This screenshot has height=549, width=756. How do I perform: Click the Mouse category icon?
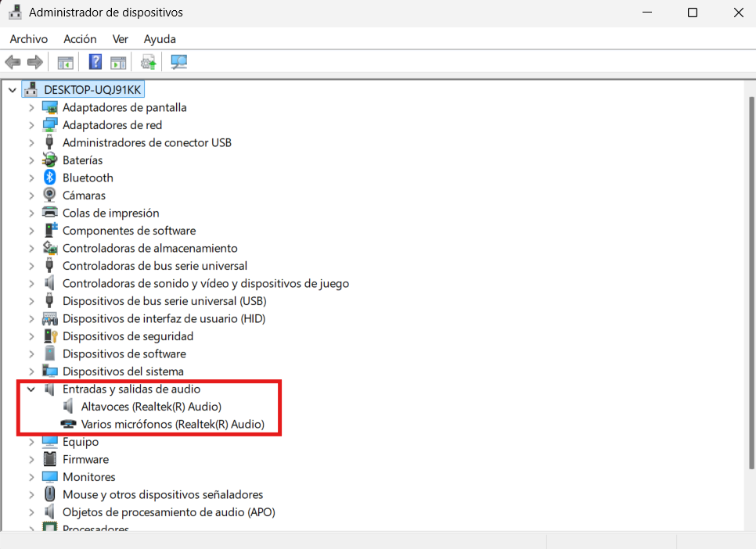coord(49,494)
